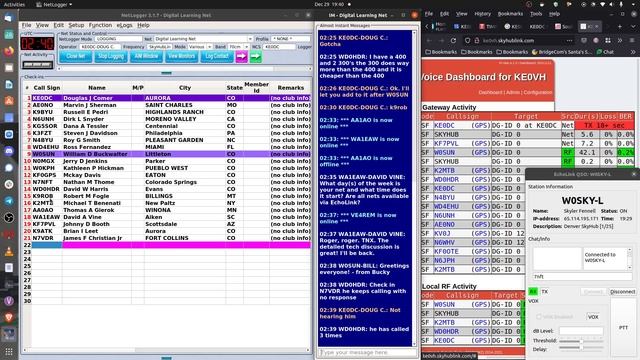640x360 pixels.
Task: Click the IM message input field
Action: click(x=367, y=352)
